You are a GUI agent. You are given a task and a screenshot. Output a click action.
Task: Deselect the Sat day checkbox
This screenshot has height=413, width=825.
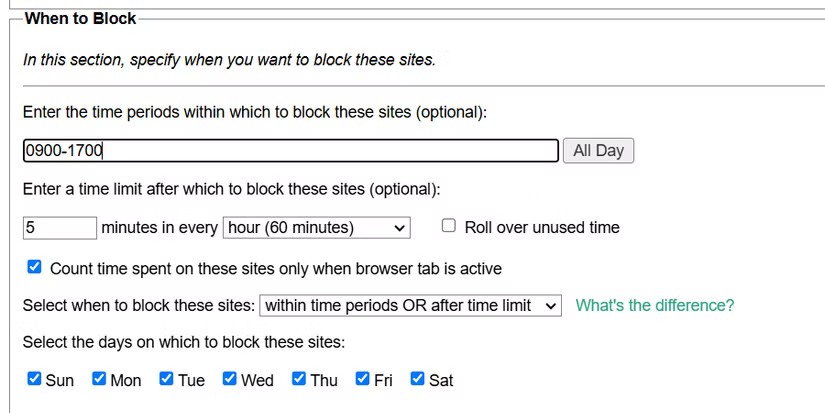pyautogui.click(x=418, y=379)
